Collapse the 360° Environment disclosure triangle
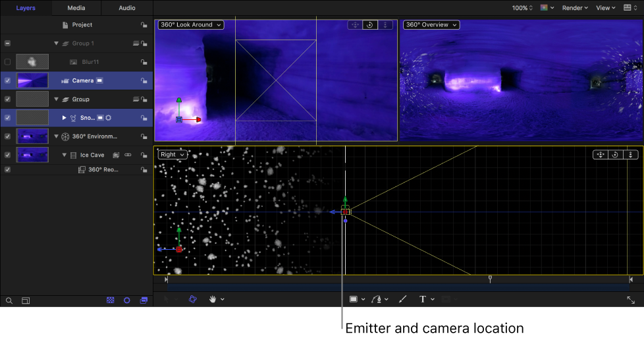The image size is (644, 340). click(56, 136)
